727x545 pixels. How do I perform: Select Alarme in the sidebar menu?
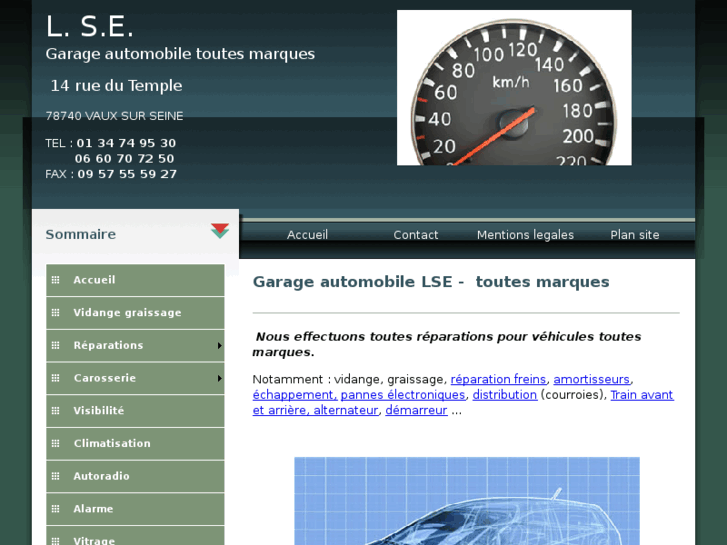point(135,509)
